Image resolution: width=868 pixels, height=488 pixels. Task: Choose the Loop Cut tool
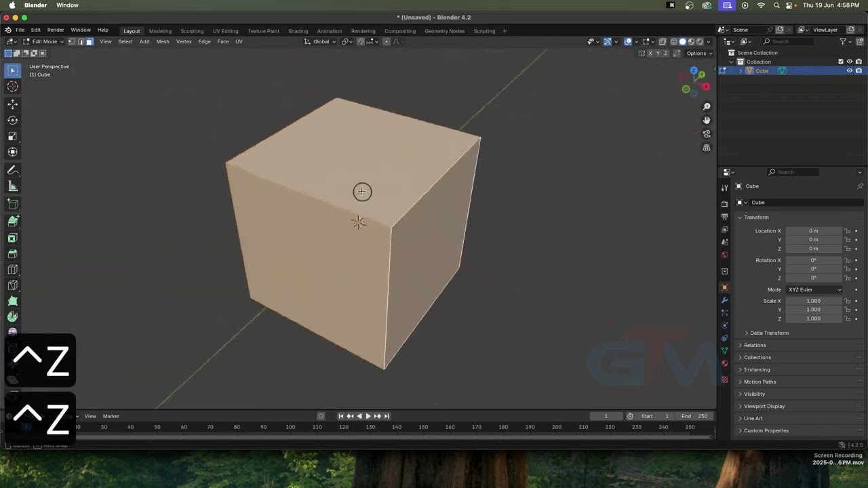click(12, 270)
